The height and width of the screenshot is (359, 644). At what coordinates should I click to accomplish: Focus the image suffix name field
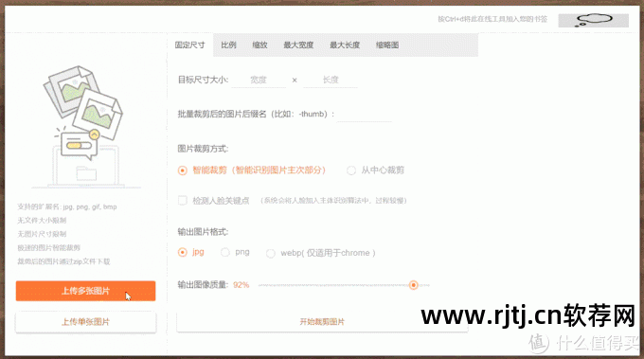[x=364, y=115]
